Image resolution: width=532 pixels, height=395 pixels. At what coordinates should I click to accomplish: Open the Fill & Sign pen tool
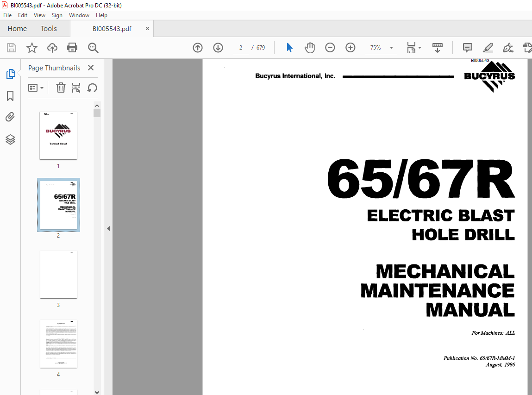click(x=508, y=48)
